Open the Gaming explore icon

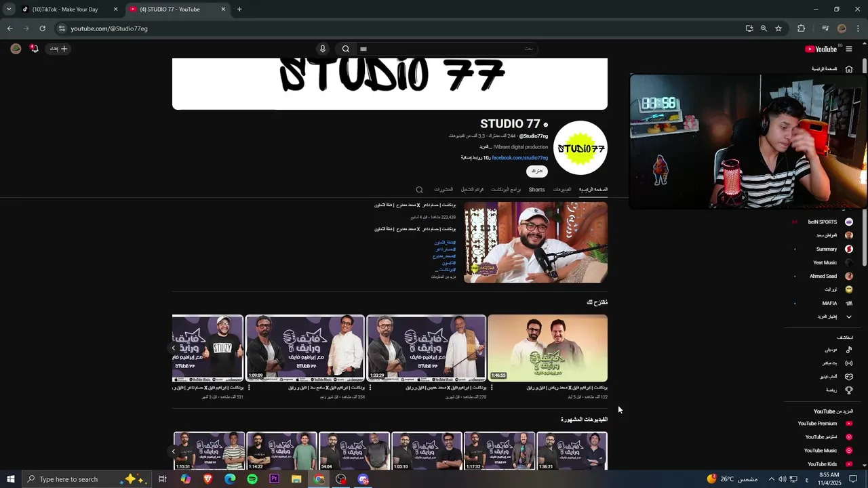[x=848, y=377]
